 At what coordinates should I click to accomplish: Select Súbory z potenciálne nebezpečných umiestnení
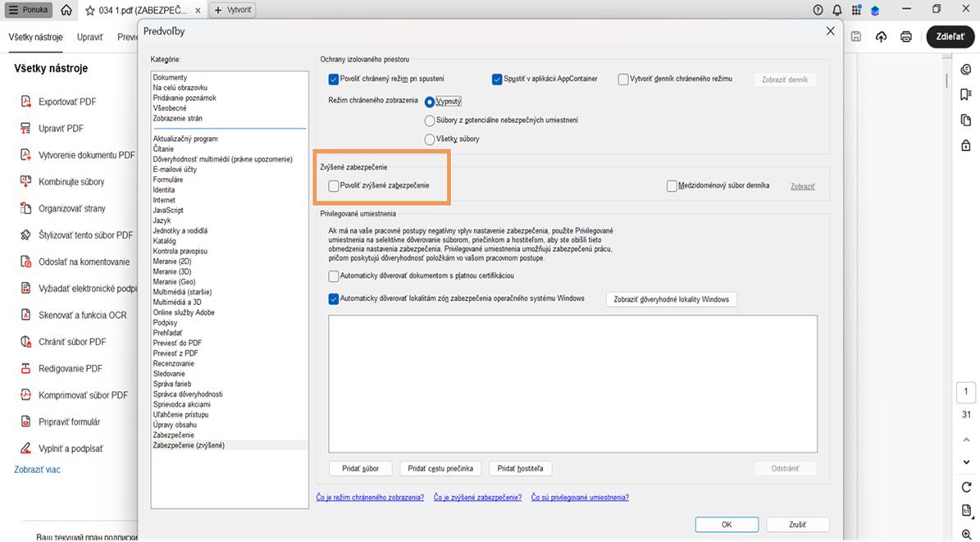[430, 121]
